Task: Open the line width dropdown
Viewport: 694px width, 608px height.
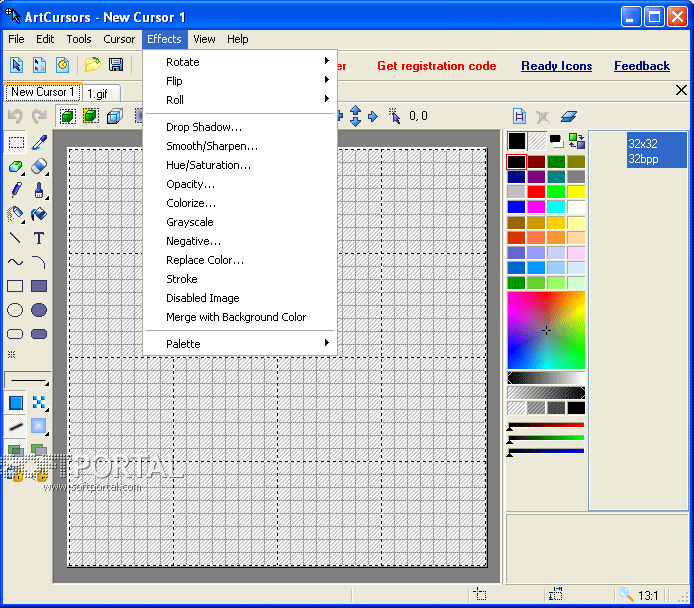Action: (27, 380)
